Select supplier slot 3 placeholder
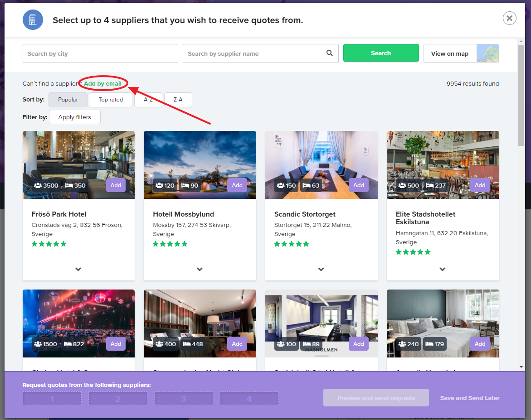This screenshot has height=420, width=531. (x=184, y=398)
